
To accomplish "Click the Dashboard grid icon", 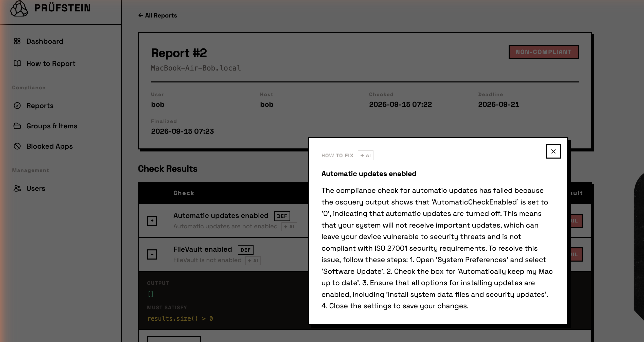I will [17, 41].
